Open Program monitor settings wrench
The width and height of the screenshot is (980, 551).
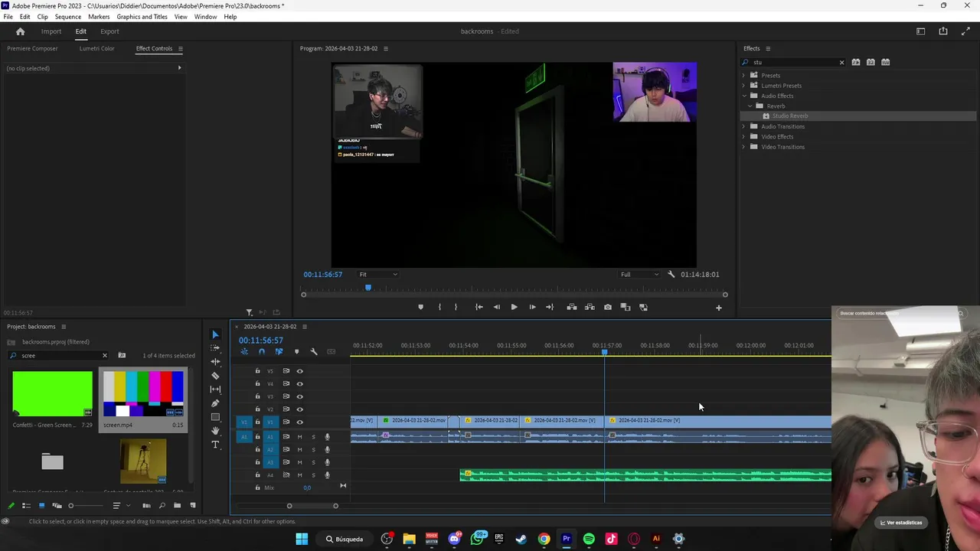click(x=671, y=274)
